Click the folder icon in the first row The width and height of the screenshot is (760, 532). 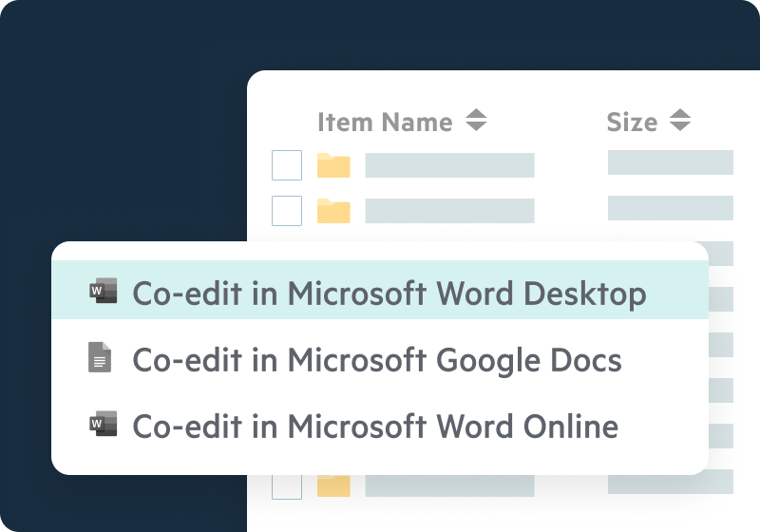[333, 165]
